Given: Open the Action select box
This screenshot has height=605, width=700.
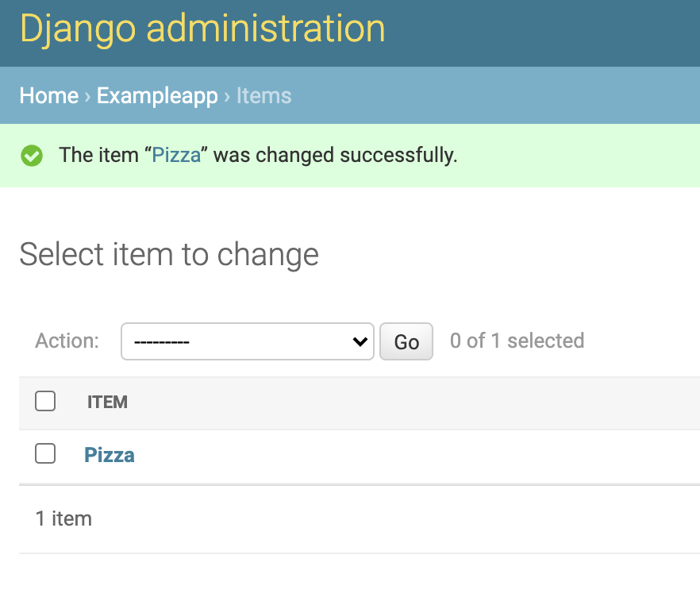Looking at the screenshot, I should point(246,341).
